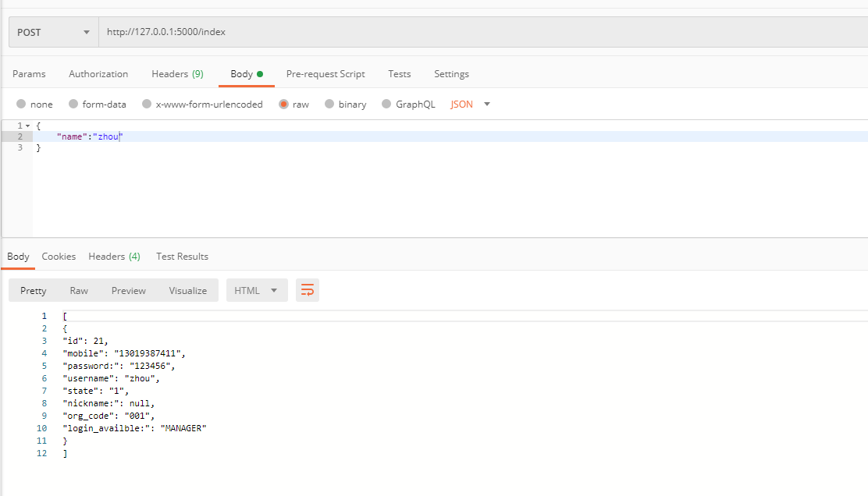Click the "org_code": "001" response line

tap(108, 416)
